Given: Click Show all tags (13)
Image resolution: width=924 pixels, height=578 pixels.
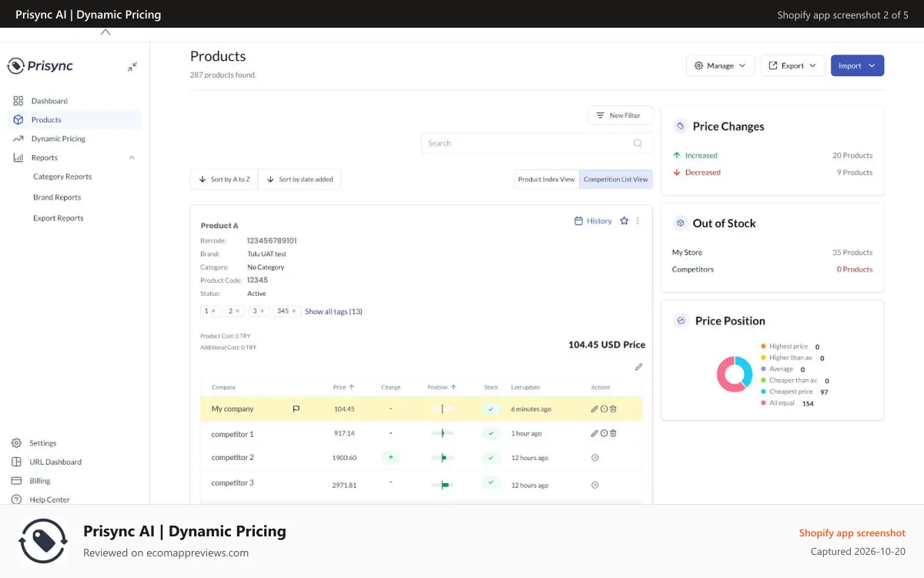Looking at the screenshot, I should (333, 311).
